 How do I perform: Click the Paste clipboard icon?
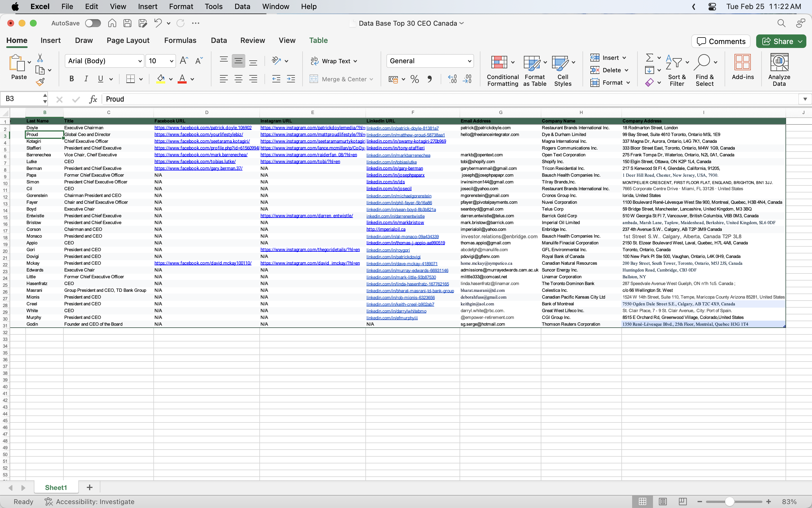click(x=17, y=63)
